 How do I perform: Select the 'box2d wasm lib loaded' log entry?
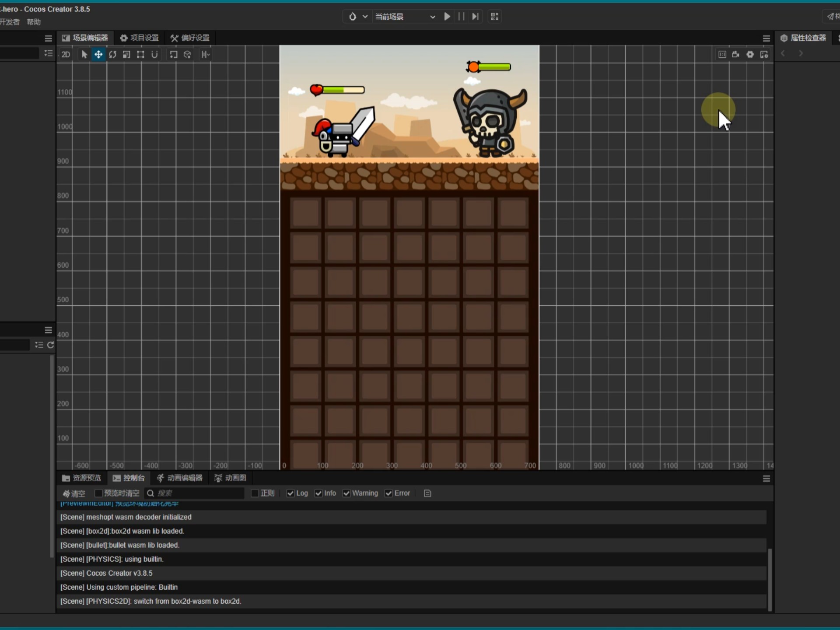click(x=411, y=531)
